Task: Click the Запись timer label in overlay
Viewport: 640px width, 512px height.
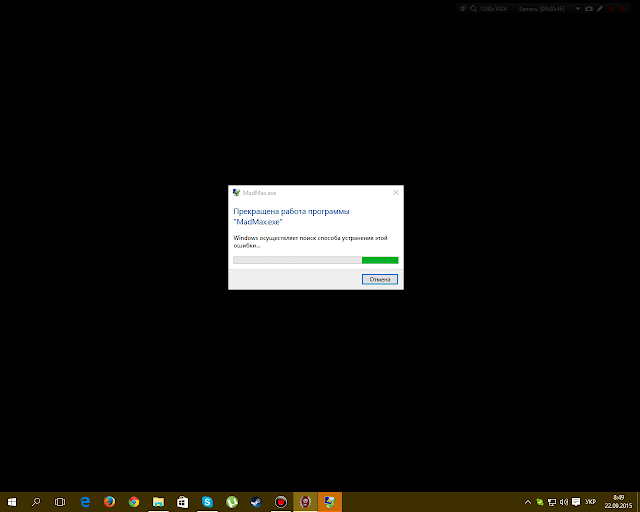Action: 541,9
